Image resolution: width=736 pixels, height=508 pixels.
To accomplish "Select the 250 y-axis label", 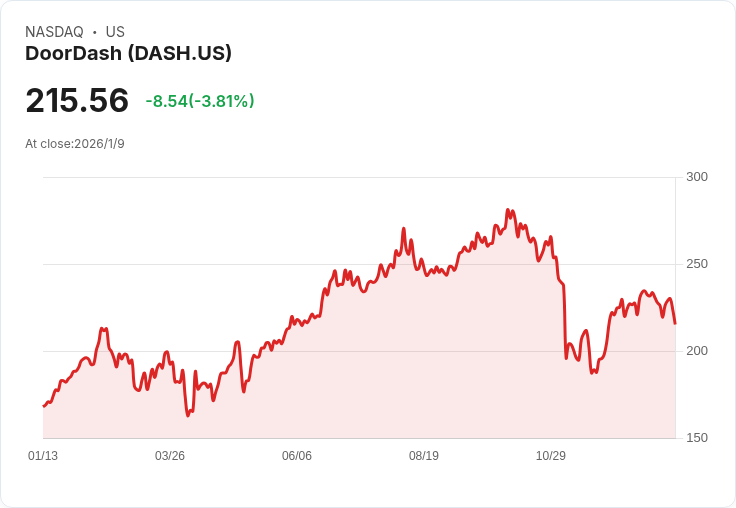I will [x=697, y=264].
